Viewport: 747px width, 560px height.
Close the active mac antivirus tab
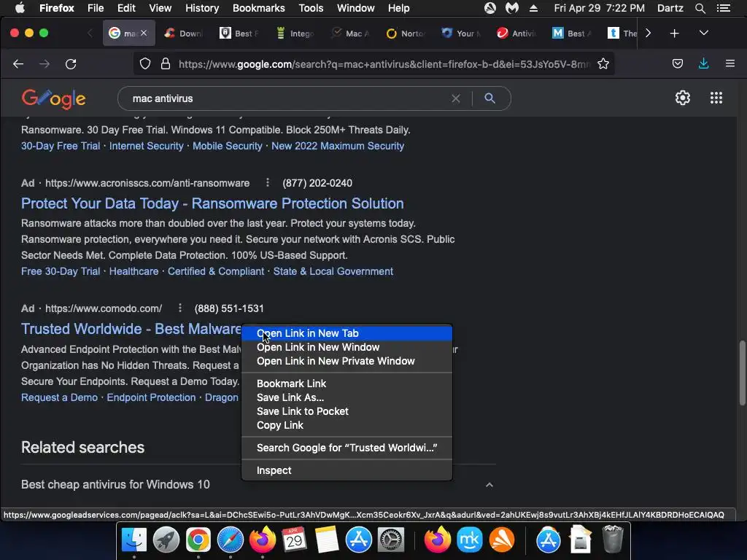144,33
